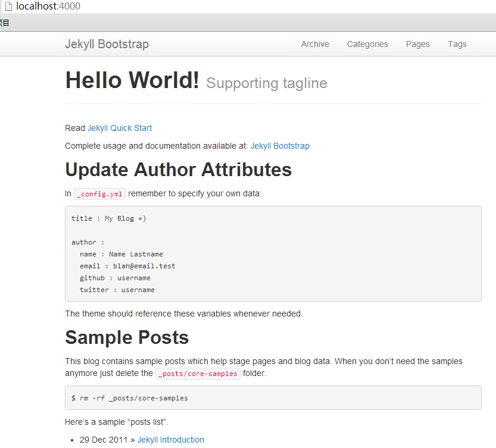The image size is (496, 448).
Task: Open the Jekyll Bootstrap documentation link
Action: click(280, 146)
